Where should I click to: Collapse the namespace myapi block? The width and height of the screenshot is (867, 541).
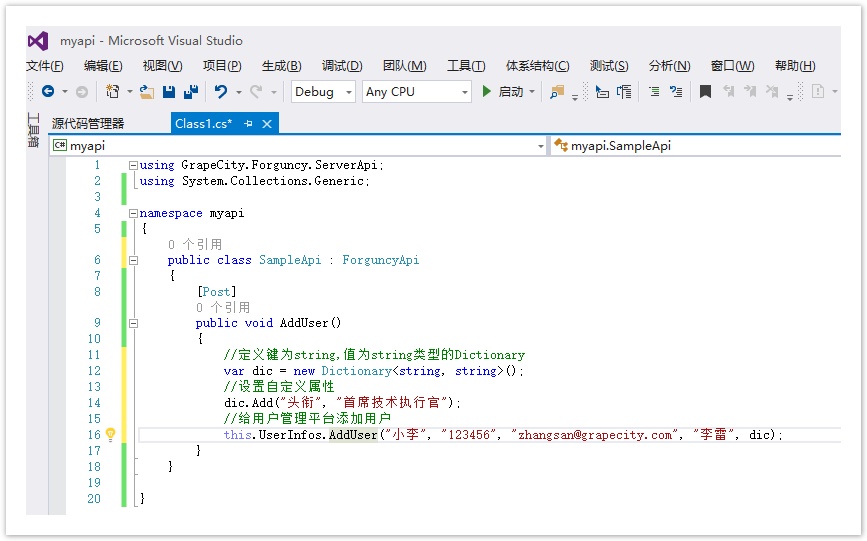click(x=133, y=213)
